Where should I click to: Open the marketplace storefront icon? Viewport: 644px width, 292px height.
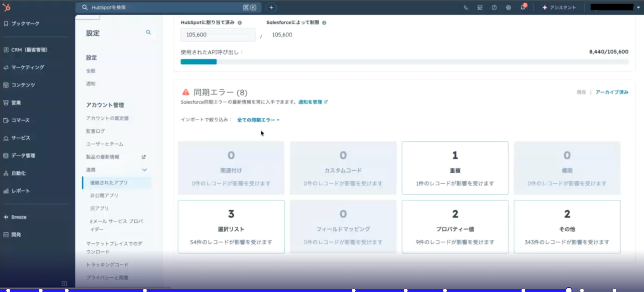pos(480,7)
